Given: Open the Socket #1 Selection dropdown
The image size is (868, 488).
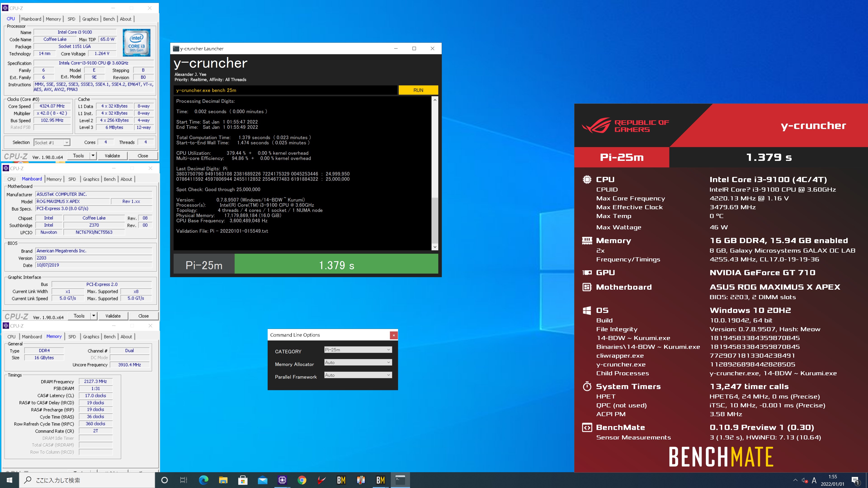Looking at the screenshot, I should pos(52,143).
